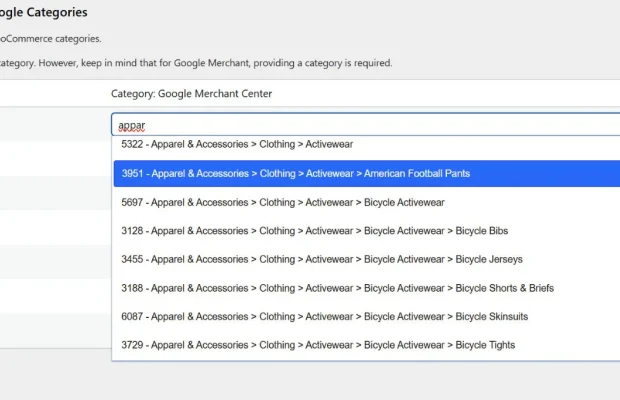Click the 'Category: Google Merchant Center' column header
Image resolution: width=620 pixels, height=400 pixels.
pos(191,94)
